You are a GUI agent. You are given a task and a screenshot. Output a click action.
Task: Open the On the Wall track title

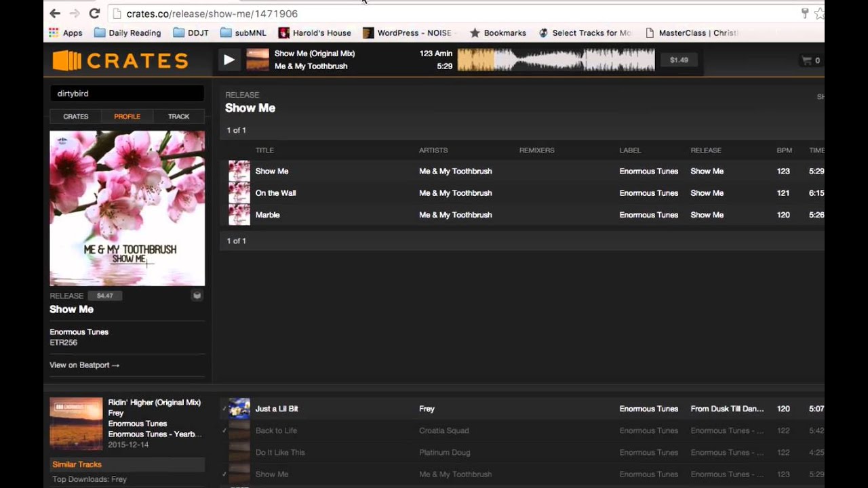point(275,193)
